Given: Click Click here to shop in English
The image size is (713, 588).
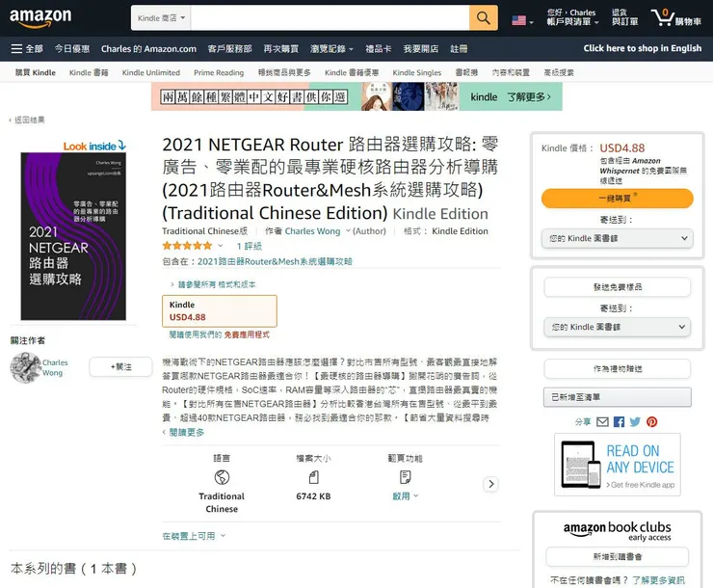Looking at the screenshot, I should pos(642,48).
